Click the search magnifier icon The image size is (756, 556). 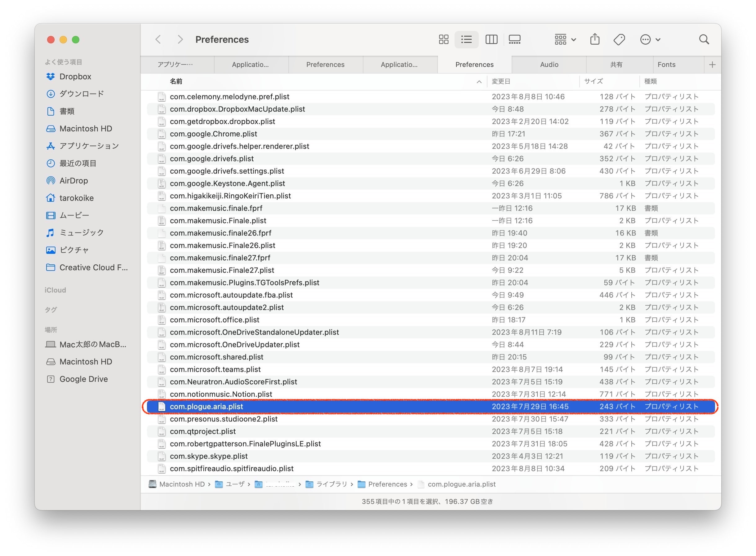pyautogui.click(x=704, y=39)
